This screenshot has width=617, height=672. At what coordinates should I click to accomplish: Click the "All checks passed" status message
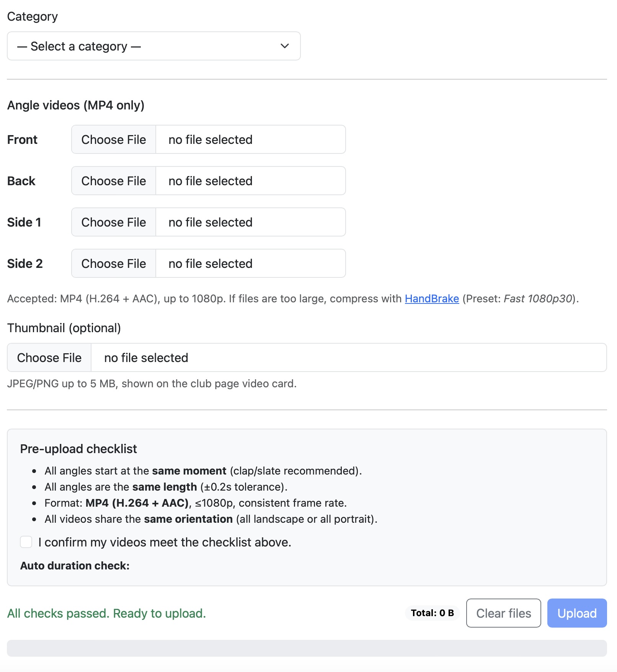coord(106,613)
